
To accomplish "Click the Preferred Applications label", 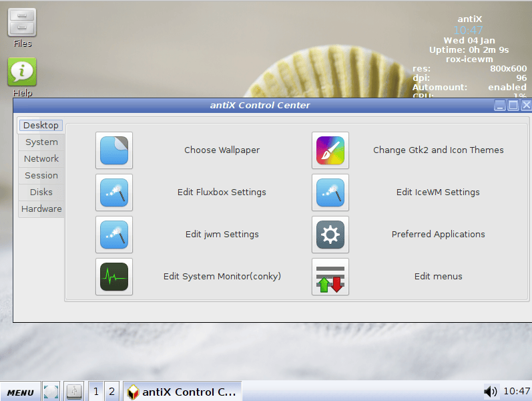I will coord(439,235).
